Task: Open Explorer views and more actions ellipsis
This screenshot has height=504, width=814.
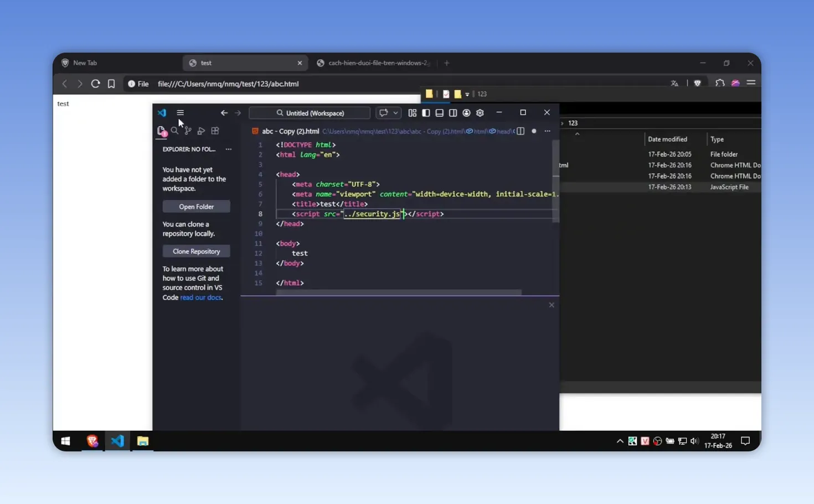Action: click(x=228, y=149)
